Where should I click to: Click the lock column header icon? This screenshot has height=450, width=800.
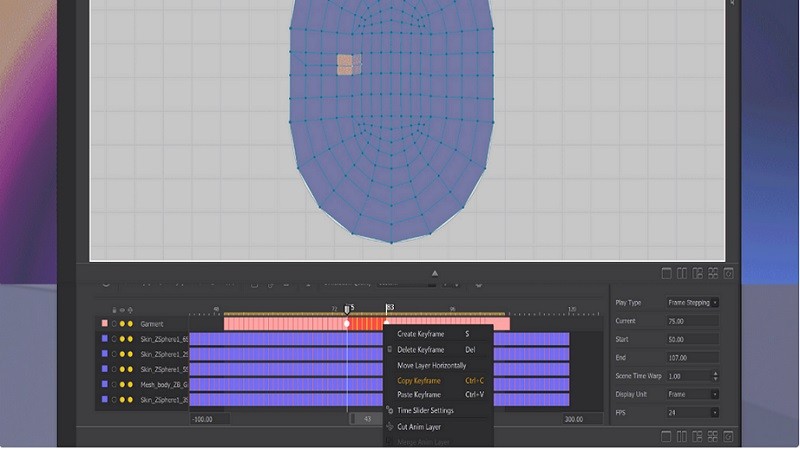click(x=113, y=309)
